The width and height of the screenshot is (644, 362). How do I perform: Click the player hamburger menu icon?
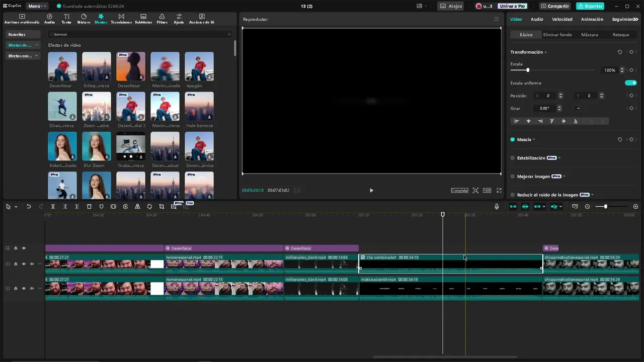pyautogui.click(x=496, y=19)
